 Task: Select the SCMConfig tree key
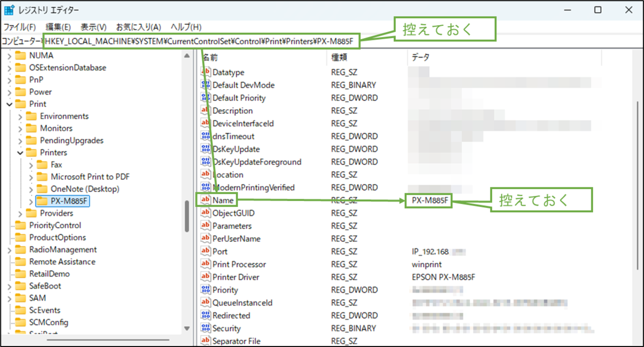[48, 323]
